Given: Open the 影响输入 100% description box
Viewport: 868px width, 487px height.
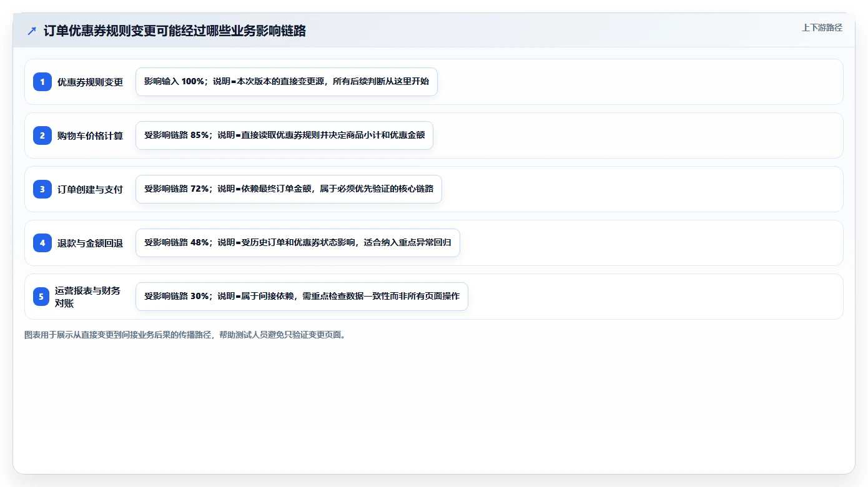Looking at the screenshot, I should [x=287, y=82].
